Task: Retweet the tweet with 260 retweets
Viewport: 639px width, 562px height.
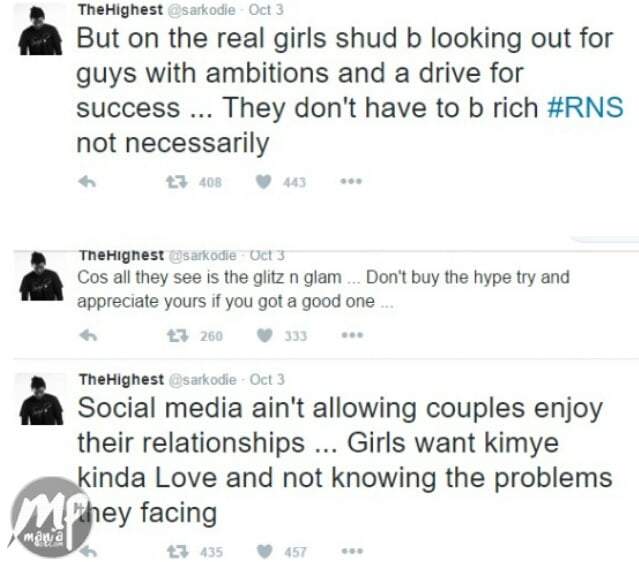Action: (x=178, y=335)
